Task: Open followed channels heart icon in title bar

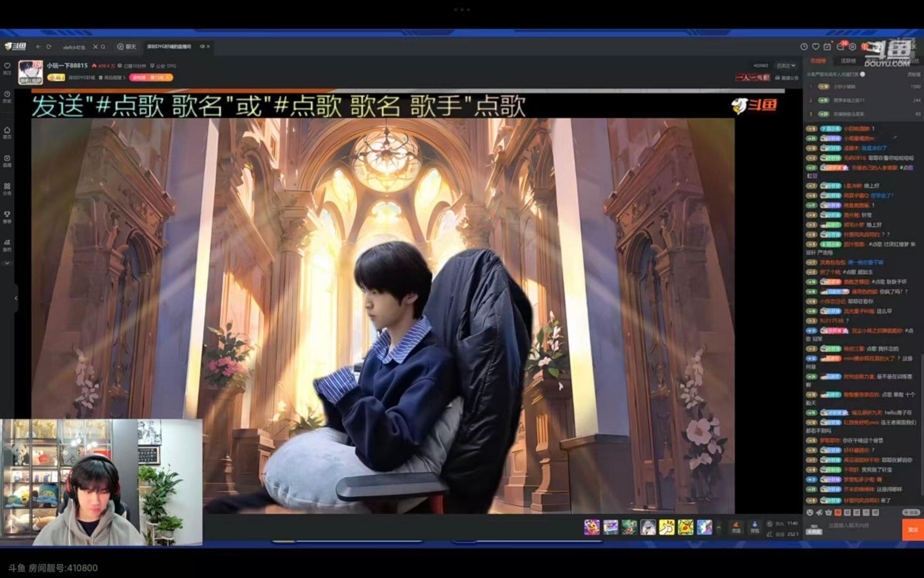Action: pyautogui.click(x=815, y=47)
